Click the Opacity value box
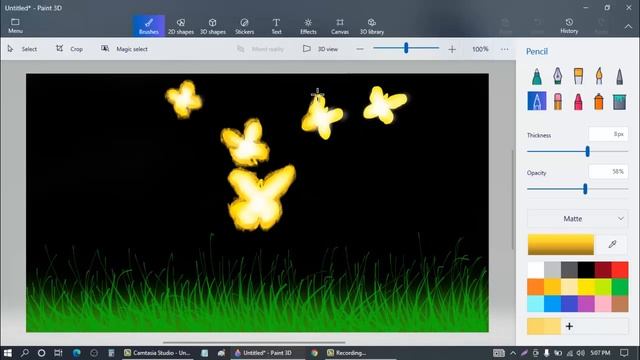The width and height of the screenshot is (640, 360). (608, 172)
